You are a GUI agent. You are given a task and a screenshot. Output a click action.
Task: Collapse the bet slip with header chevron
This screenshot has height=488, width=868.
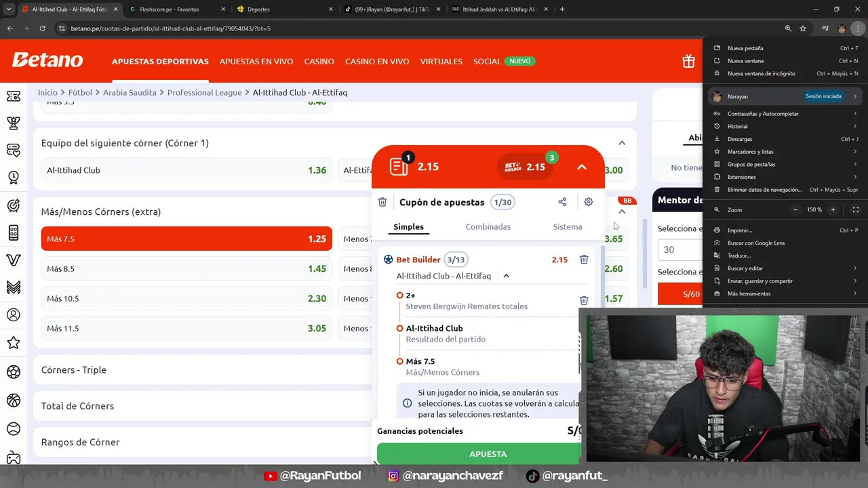[582, 167]
